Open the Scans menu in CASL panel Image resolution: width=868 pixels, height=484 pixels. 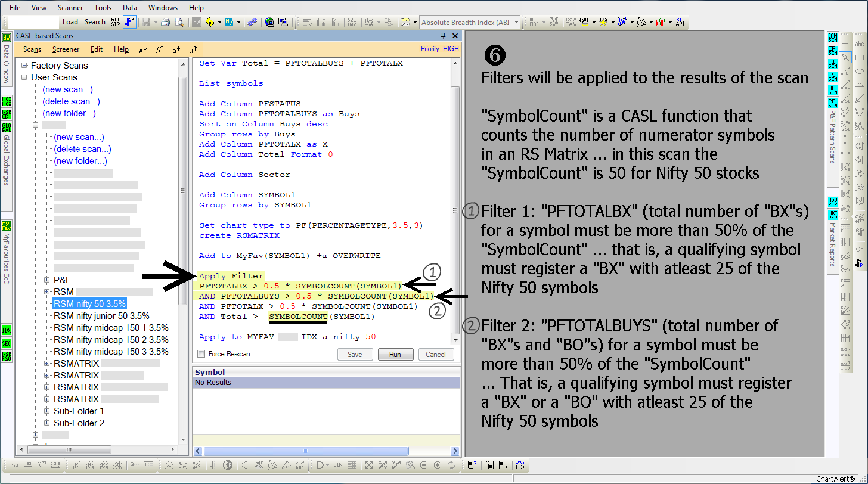(x=32, y=49)
